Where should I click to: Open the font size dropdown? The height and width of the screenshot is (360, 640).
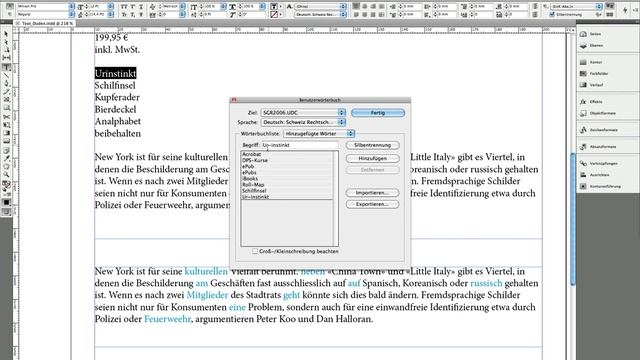111,7
